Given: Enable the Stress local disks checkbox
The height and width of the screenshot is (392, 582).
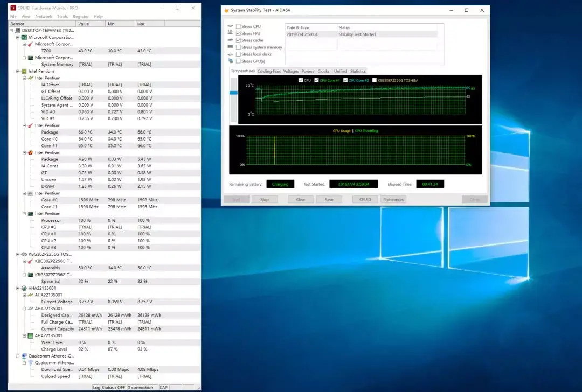Looking at the screenshot, I should coord(238,54).
